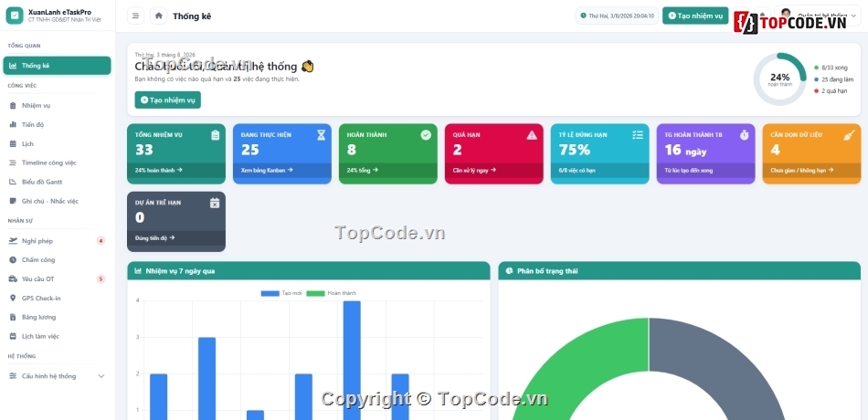Go to Nghỉ phép in the sidebar
Screen dimensions: 868x420
57,241
